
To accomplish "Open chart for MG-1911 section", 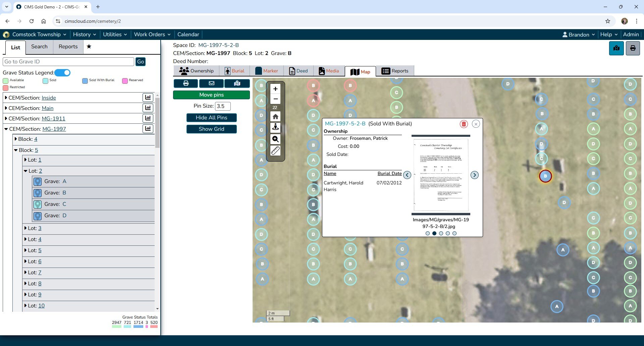I will point(148,118).
